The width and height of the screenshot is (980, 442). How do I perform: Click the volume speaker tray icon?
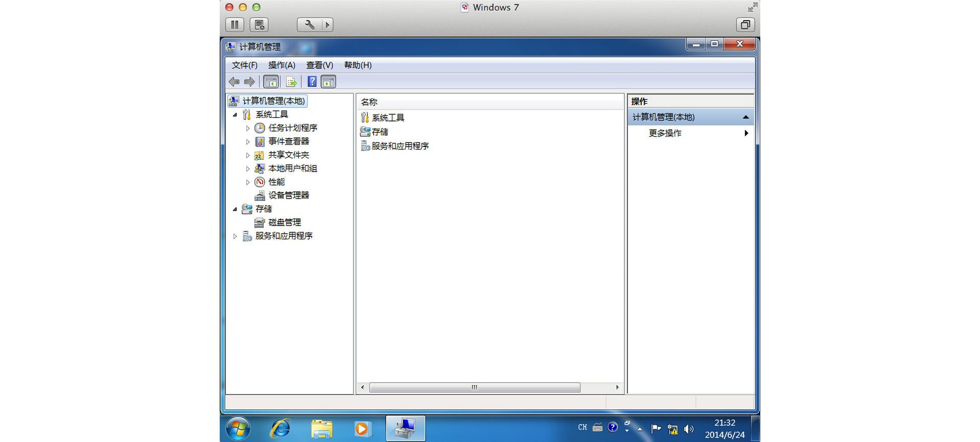[688, 429]
